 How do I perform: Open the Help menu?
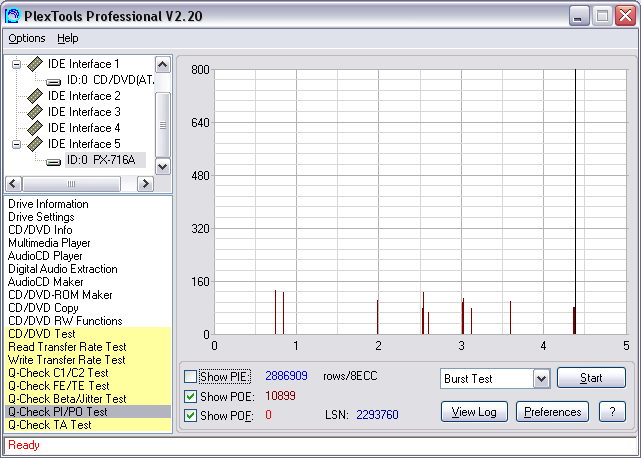click(x=67, y=38)
